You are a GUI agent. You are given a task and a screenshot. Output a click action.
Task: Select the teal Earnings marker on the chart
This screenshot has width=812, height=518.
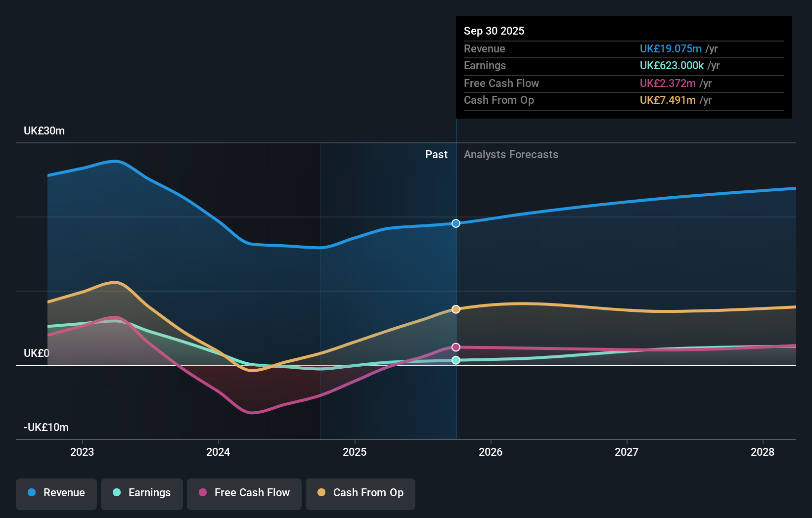pos(455,360)
